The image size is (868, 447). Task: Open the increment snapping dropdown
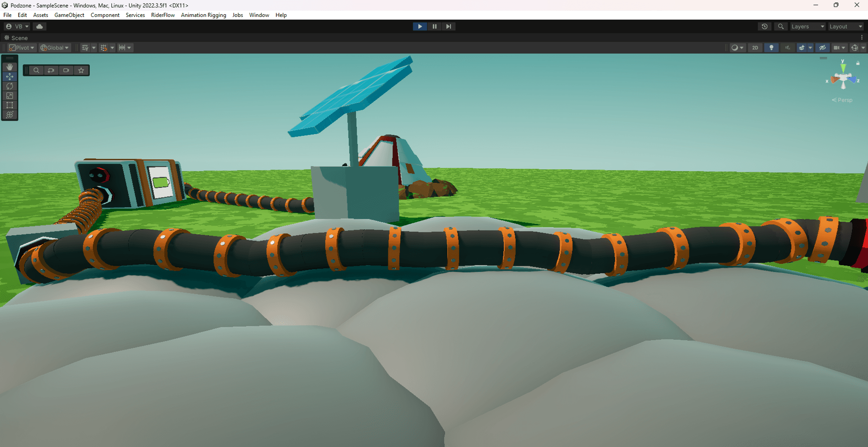[125, 48]
